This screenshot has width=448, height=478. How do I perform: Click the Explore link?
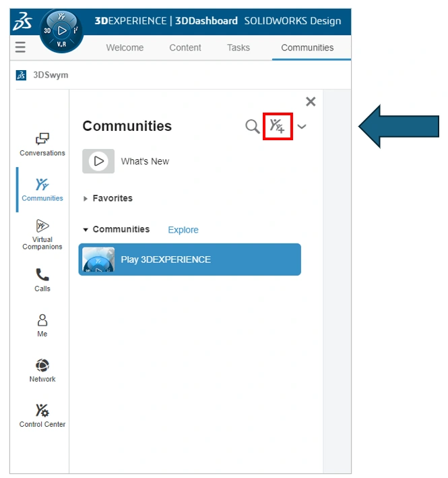tap(183, 230)
